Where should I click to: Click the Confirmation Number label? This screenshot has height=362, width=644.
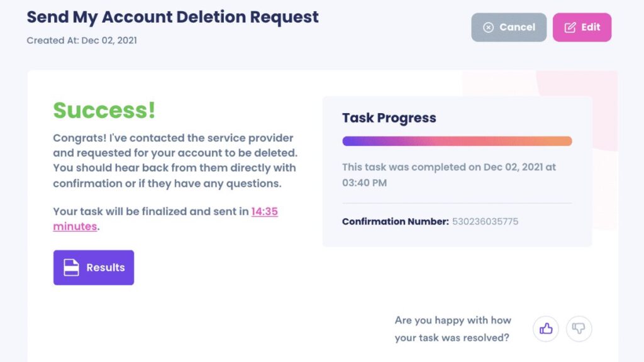coord(395,222)
